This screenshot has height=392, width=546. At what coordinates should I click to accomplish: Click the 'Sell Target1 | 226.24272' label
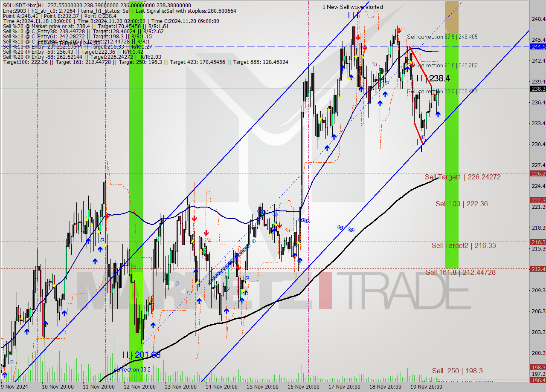pos(463,177)
